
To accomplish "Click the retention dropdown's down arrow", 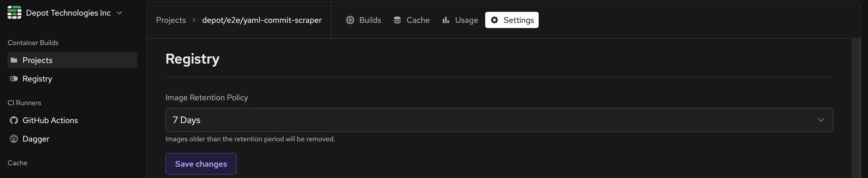I will click(821, 120).
